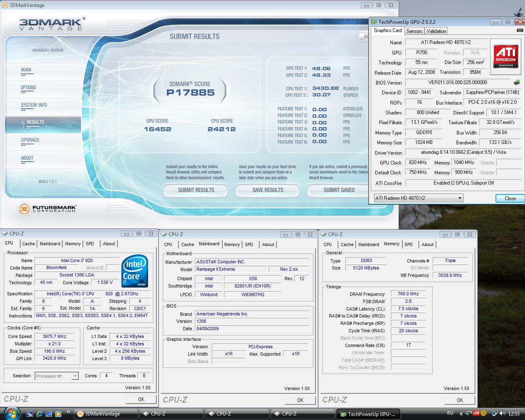Click GPU Clock value 820 MHz
This screenshot has width=525, height=420.
[418, 162]
